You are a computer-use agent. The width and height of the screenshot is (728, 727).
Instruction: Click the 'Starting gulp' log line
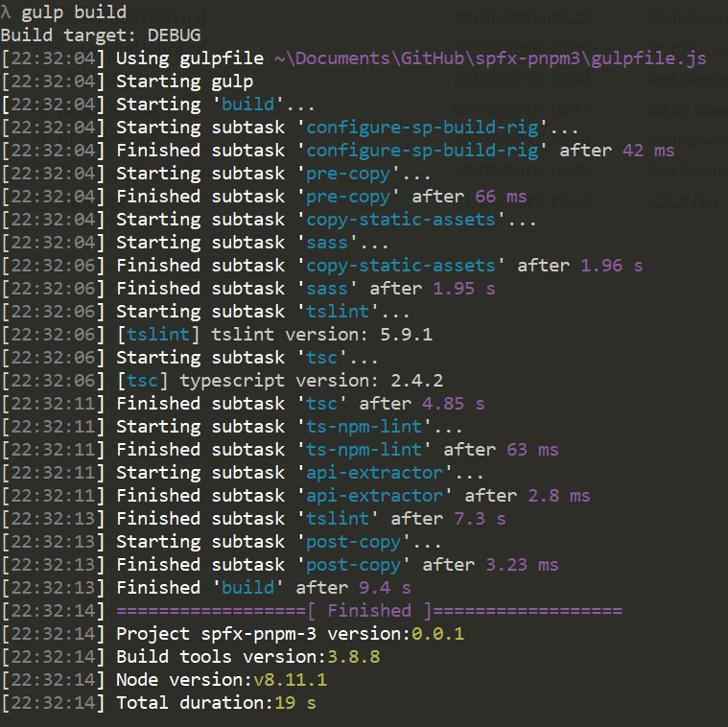(x=184, y=82)
